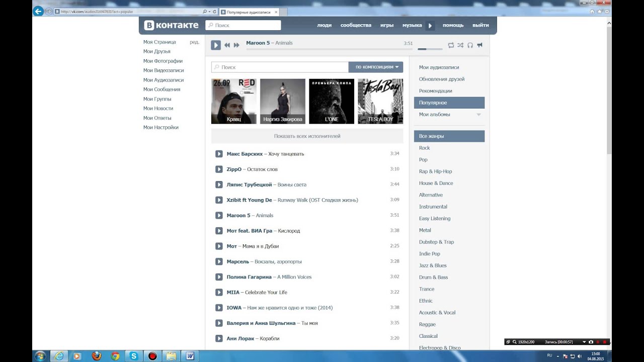Open the L'ONE artist thumbnail
644x362 pixels.
pos(332,101)
